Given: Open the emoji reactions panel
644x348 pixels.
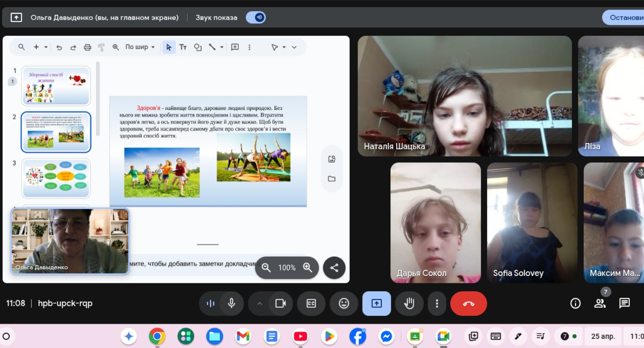Looking at the screenshot, I should [x=344, y=303].
